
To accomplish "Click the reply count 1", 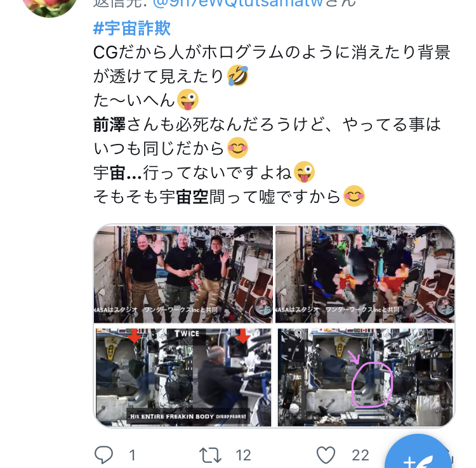I will pos(132,455).
